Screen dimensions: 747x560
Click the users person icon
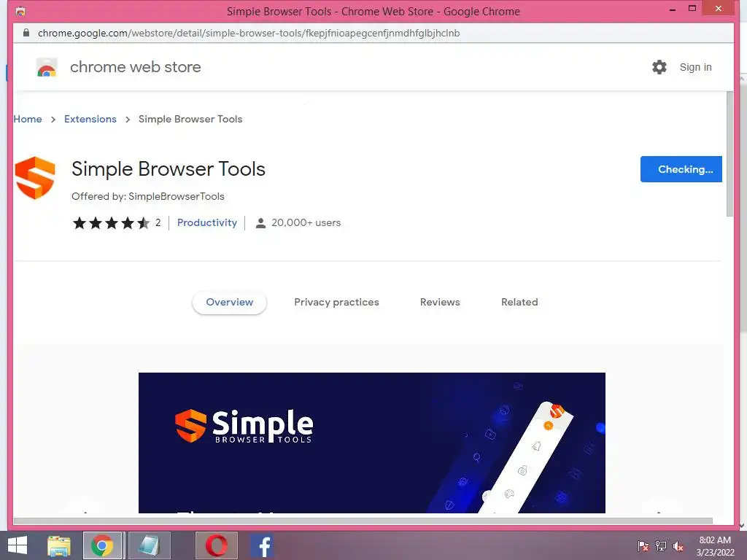260,223
